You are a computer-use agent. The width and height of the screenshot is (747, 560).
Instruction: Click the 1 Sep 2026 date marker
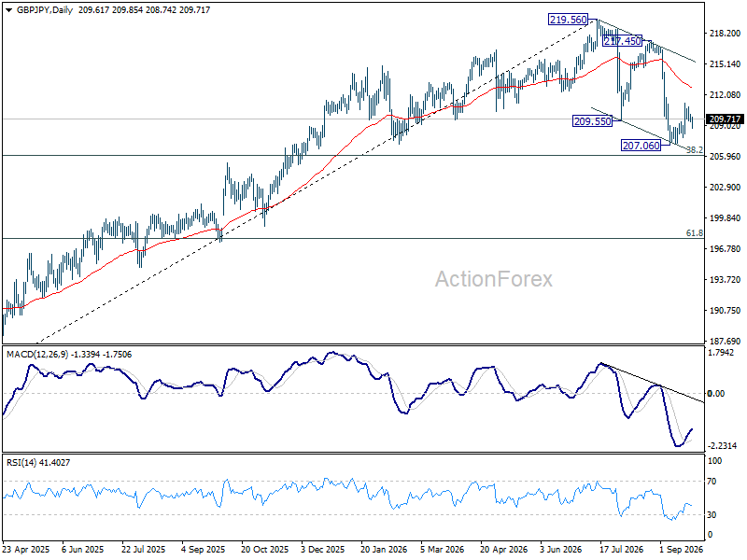pos(681,549)
